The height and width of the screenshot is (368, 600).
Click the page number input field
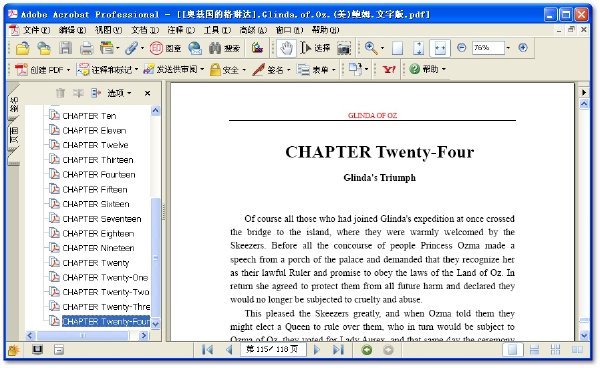point(273,349)
